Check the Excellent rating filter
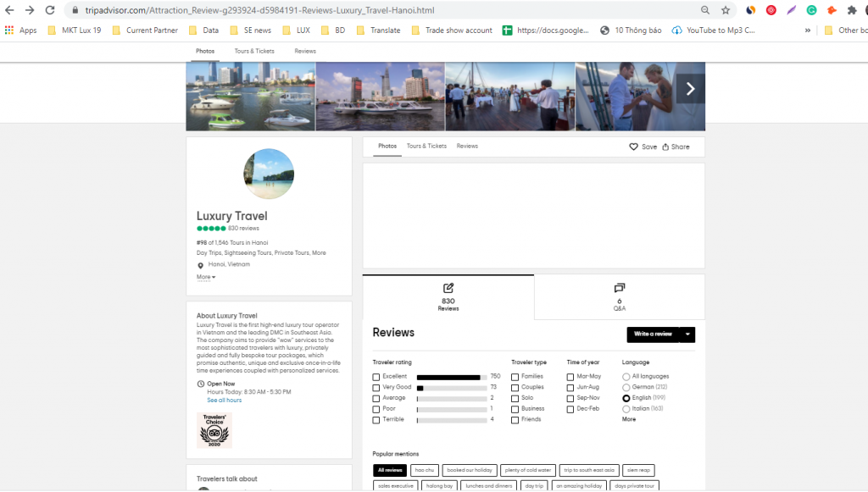 tap(376, 377)
